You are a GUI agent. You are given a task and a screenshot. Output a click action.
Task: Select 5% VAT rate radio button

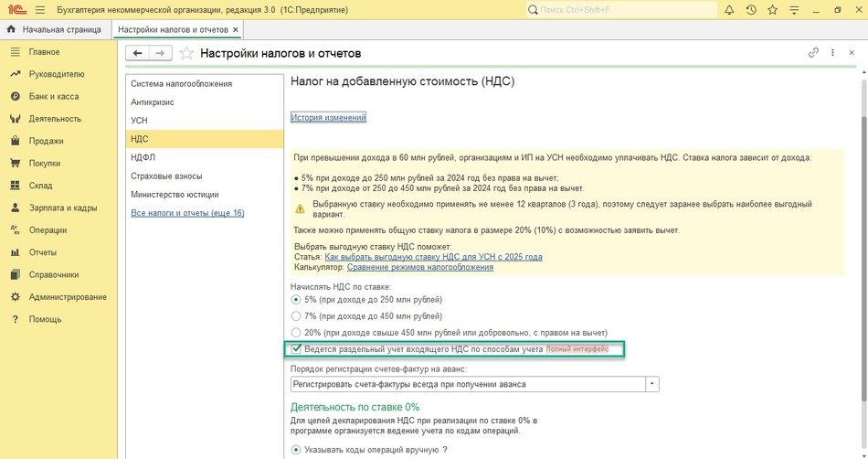coord(295,300)
